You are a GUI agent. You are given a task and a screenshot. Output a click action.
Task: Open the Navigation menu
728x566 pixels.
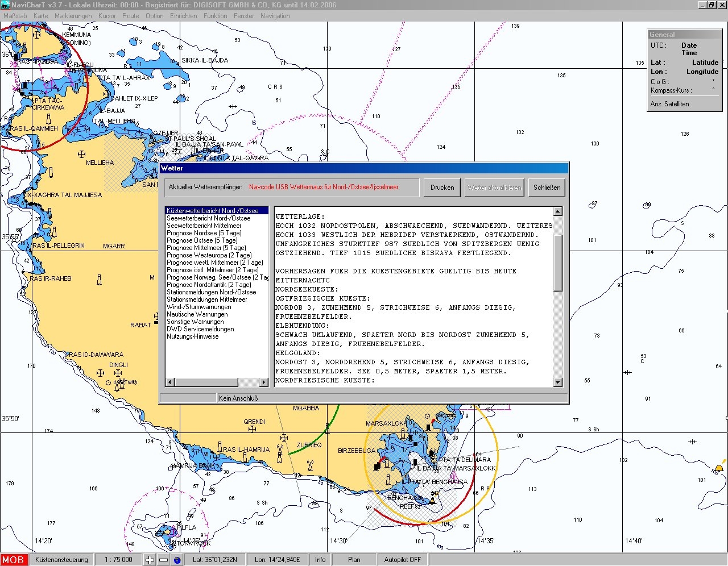(275, 16)
